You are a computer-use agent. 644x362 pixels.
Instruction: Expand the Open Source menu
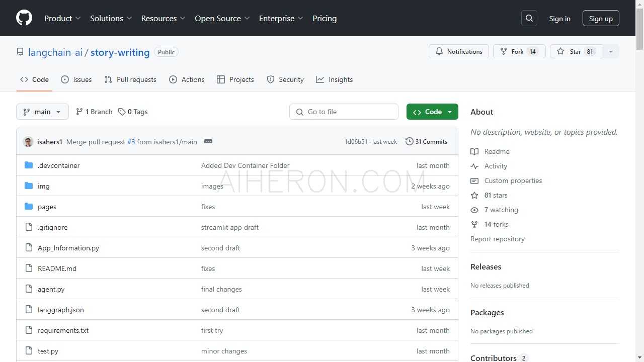tap(222, 18)
